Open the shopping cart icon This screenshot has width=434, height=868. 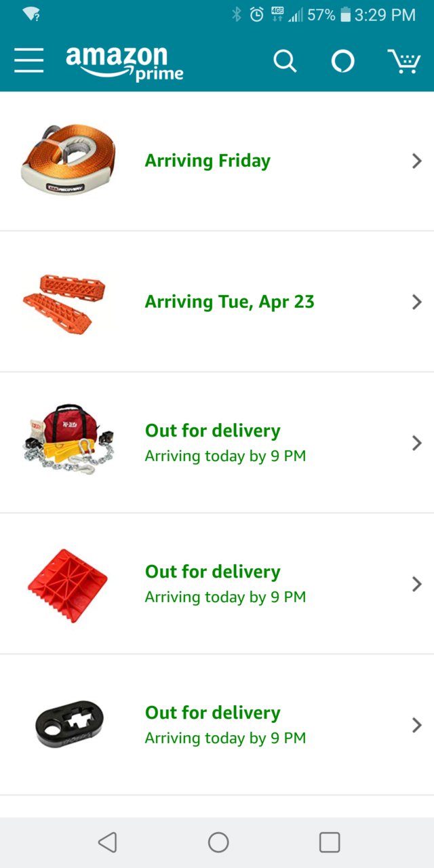404,61
